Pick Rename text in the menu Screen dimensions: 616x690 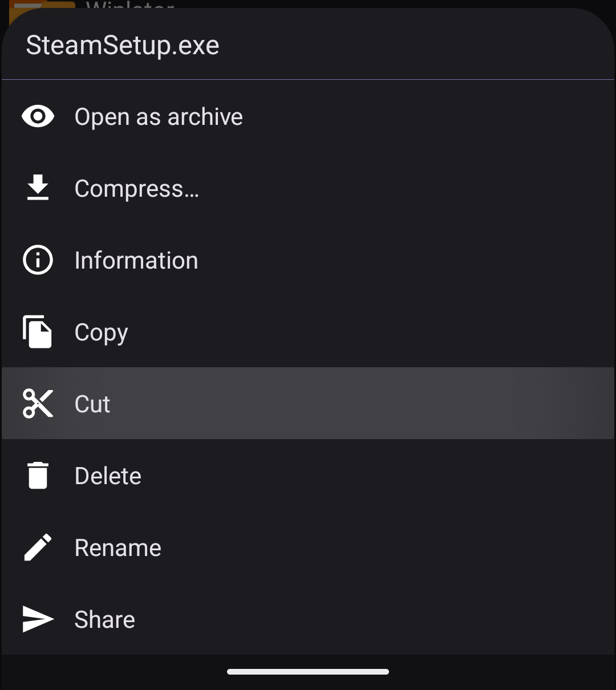coord(118,548)
